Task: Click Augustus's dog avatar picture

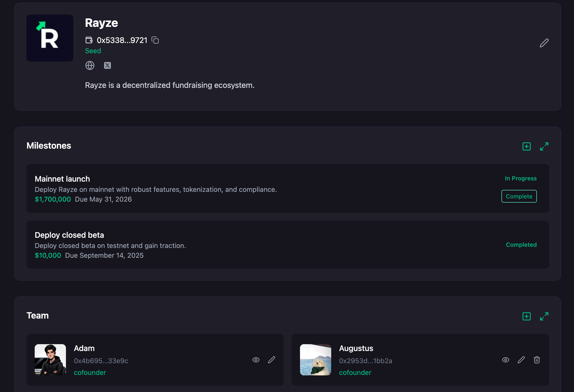Action: (x=315, y=360)
